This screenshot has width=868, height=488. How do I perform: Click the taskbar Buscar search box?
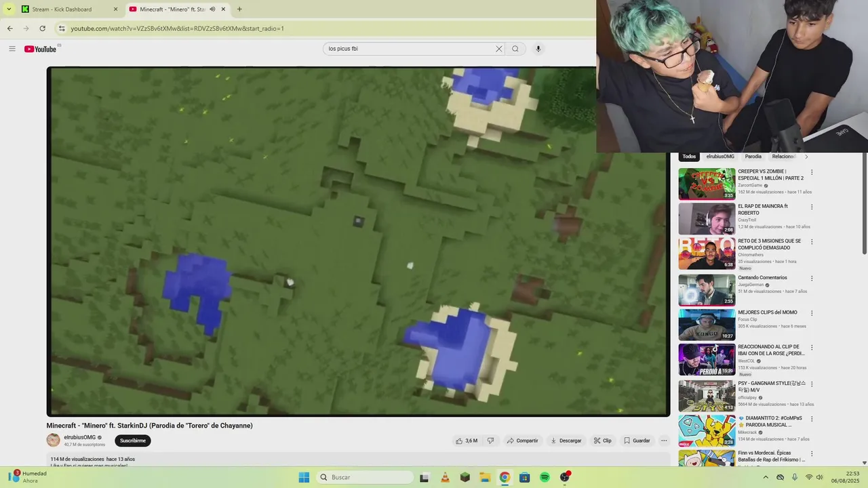(365, 477)
